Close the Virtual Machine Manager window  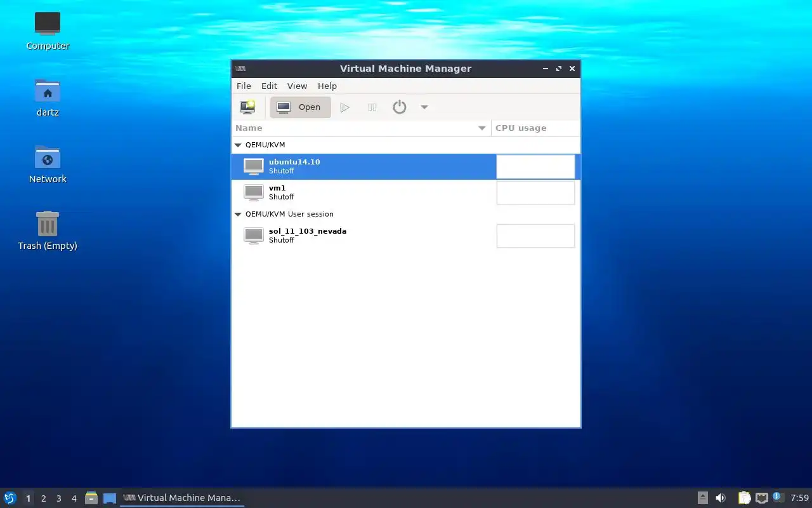click(572, 69)
